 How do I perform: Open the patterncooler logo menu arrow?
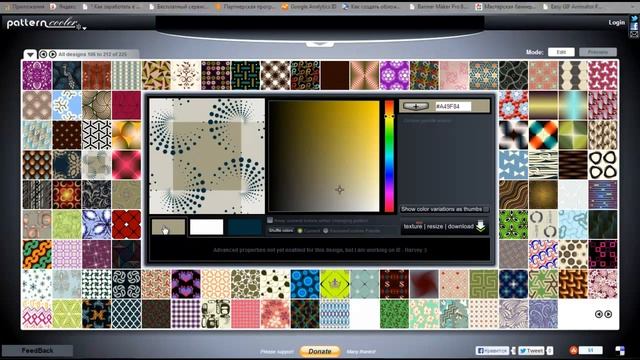coord(84,28)
